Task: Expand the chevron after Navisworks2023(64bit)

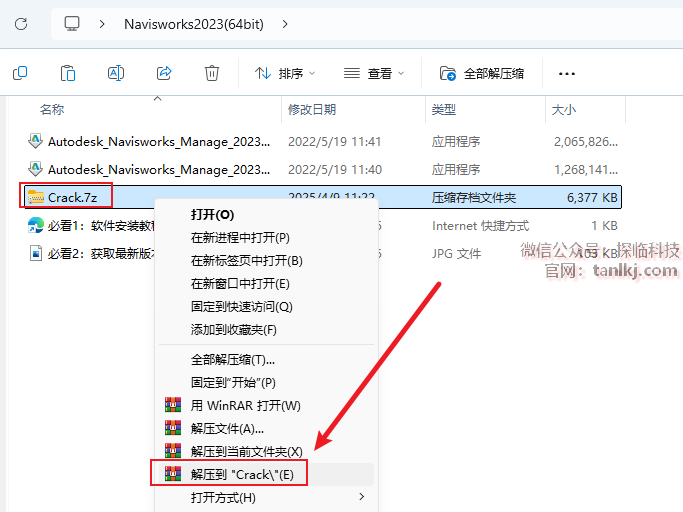Action: point(285,24)
